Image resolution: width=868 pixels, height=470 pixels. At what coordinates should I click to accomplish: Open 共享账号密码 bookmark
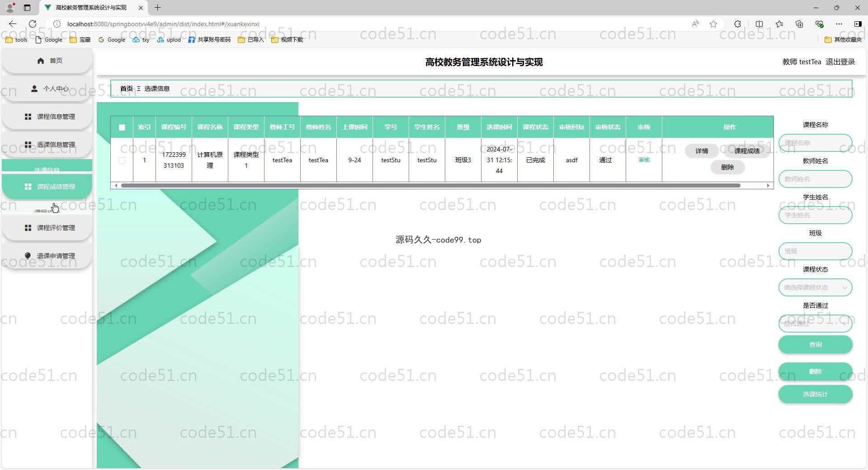coord(209,40)
